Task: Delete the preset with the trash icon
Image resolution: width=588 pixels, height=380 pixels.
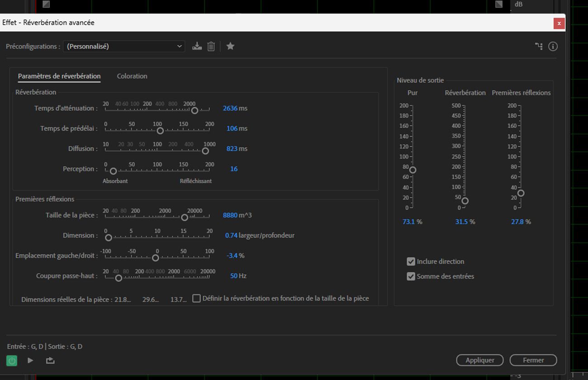Action: (x=211, y=46)
